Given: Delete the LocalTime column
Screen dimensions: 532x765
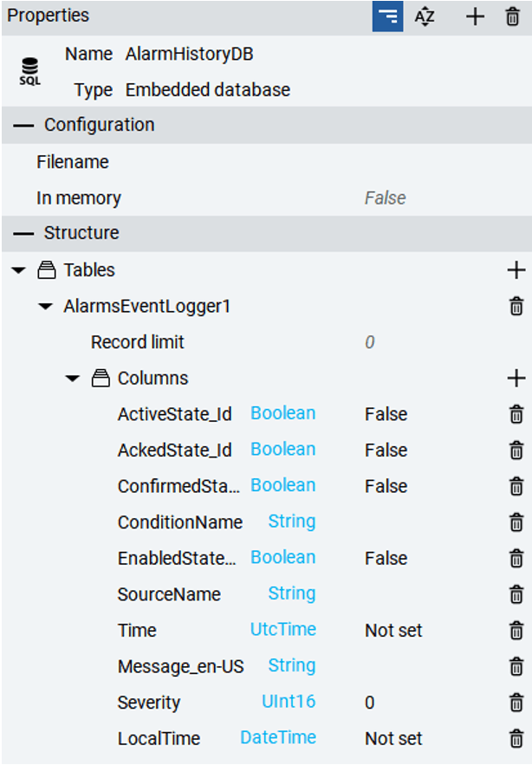Looking at the screenshot, I should [516, 739].
